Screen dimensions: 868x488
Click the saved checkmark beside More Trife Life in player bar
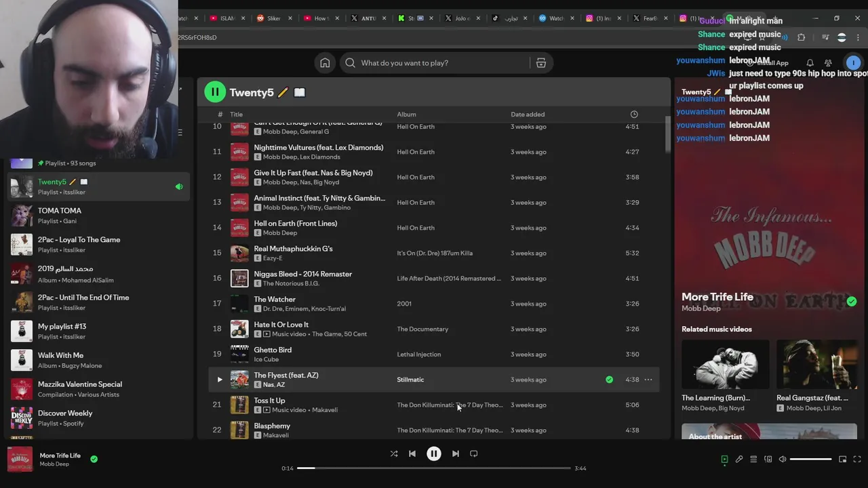94,459
